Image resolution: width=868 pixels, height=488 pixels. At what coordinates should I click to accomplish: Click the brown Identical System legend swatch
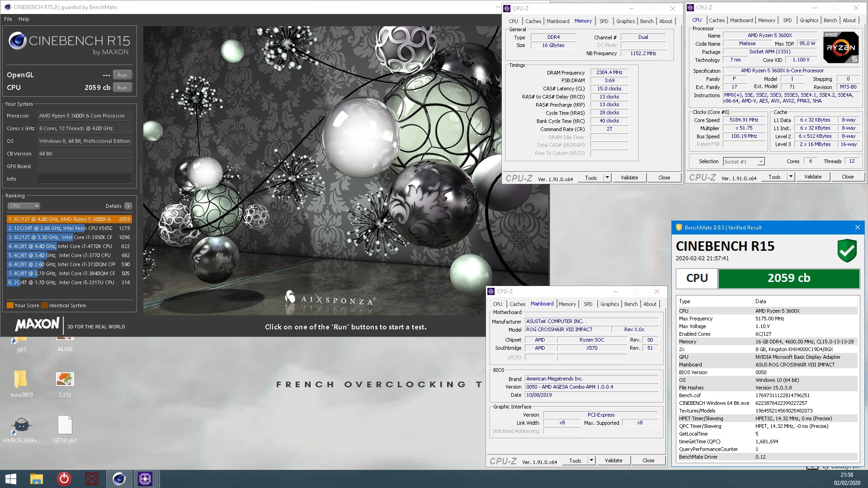[44, 305]
